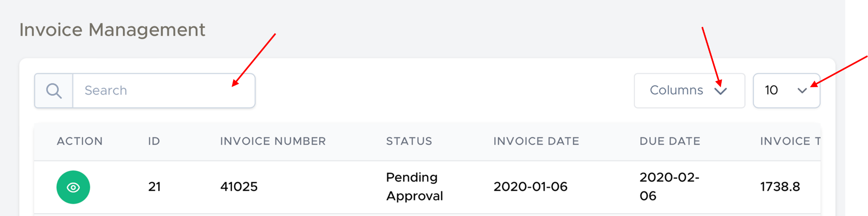
Task: Sort by the Invoice Date column header
Action: click(x=536, y=141)
